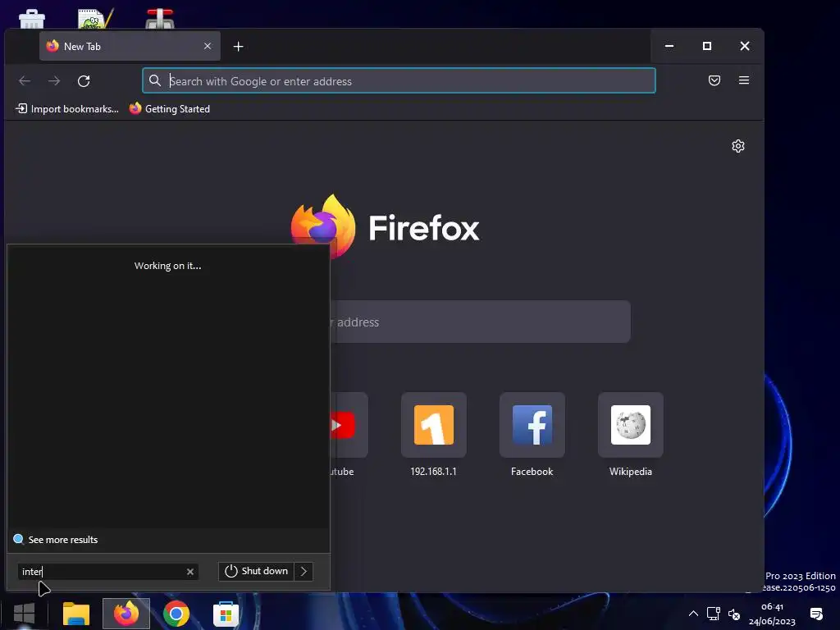Open the muted volume tray icon
Image resolution: width=840 pixels, height=630 pixels.
click(x=734, y=614)
